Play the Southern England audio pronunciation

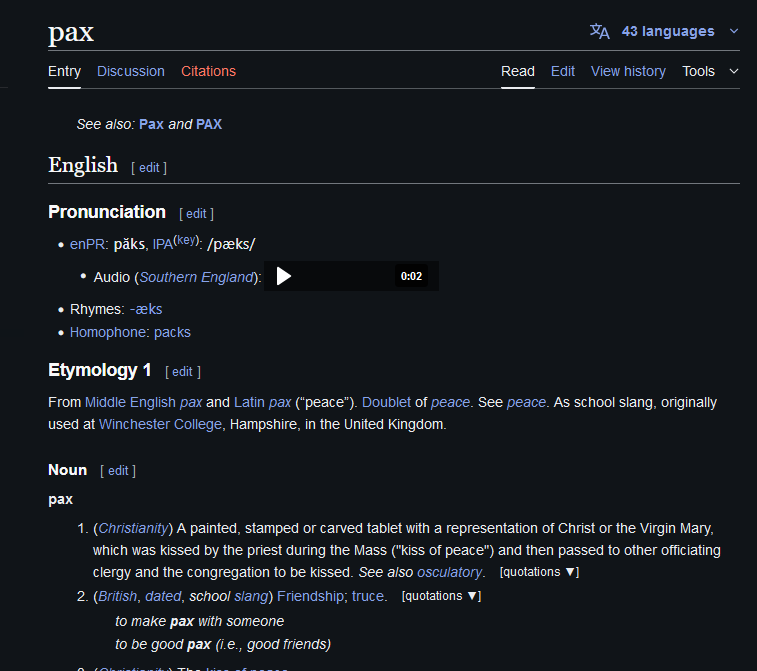click(283, 276)
